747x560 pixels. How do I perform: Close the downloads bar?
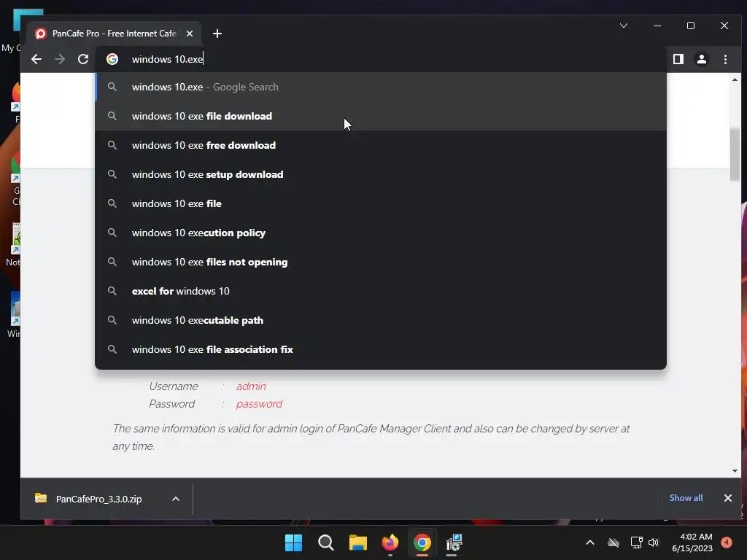pos(728,498)
